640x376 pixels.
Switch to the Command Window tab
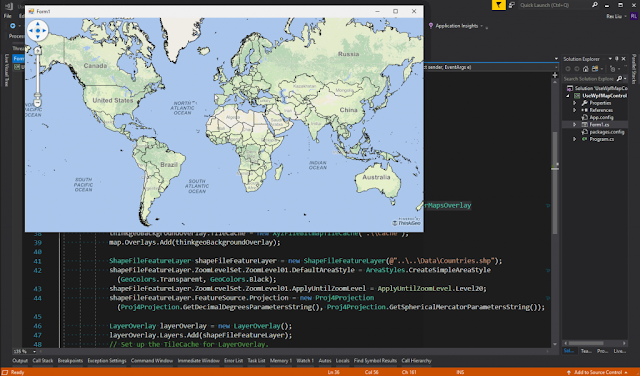point(152,361)
